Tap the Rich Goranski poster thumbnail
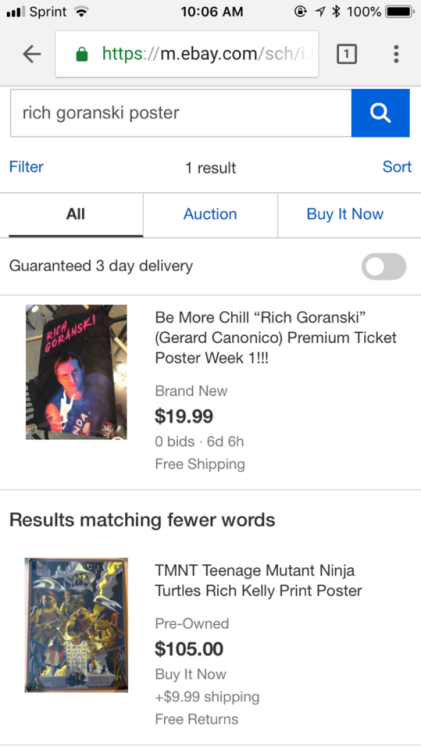421x750 pixels. pos(77,372)
